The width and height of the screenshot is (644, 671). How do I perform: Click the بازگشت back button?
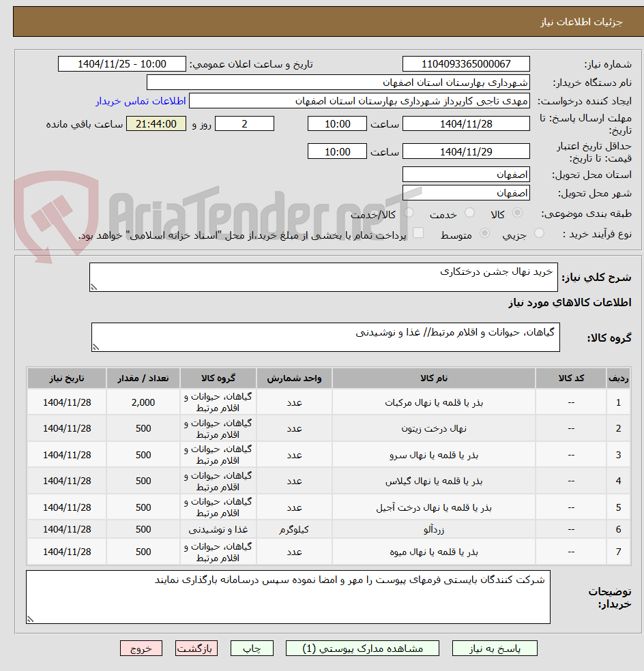click(x=196, y=648)
